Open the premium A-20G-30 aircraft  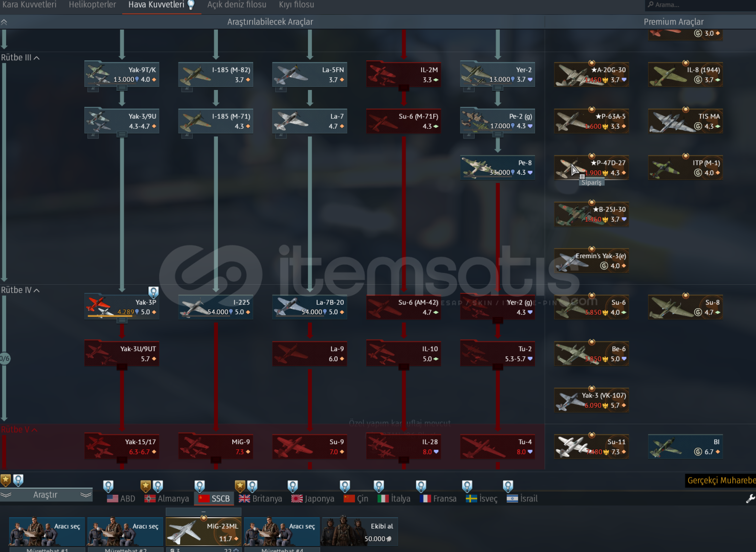click(x=592, y=74)
